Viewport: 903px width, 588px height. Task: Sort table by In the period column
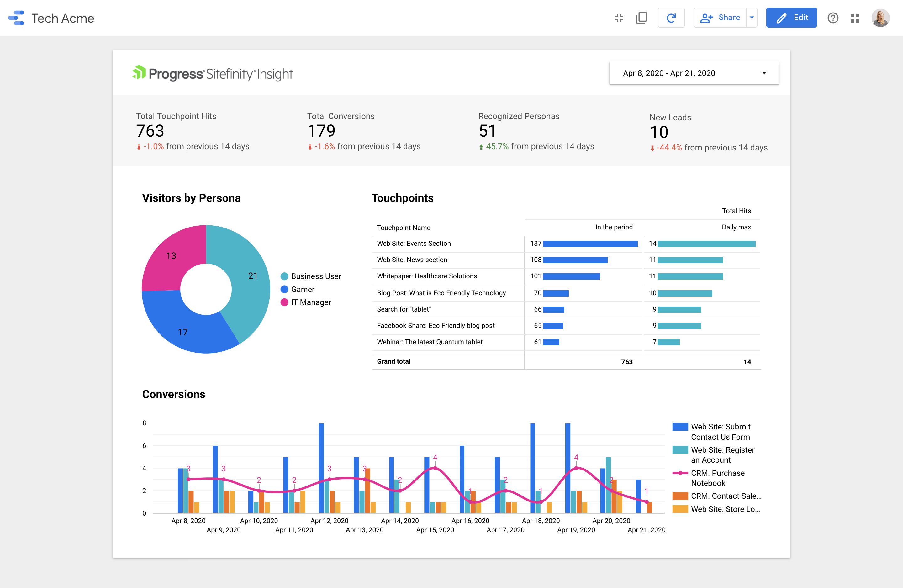(x=614, y=227)
